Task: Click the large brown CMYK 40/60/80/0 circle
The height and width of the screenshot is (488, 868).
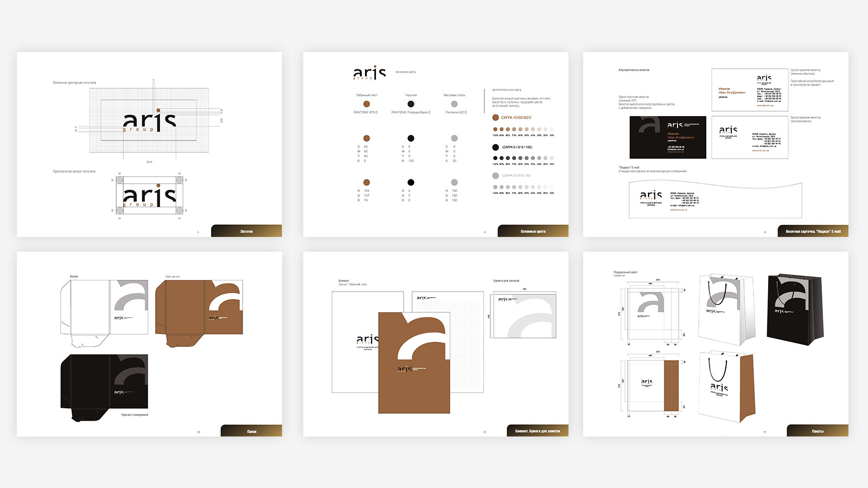Action: 495,118
